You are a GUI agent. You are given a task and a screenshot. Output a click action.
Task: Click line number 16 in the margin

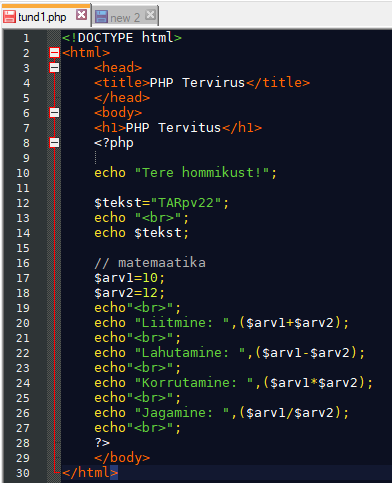tap(23, 263)
